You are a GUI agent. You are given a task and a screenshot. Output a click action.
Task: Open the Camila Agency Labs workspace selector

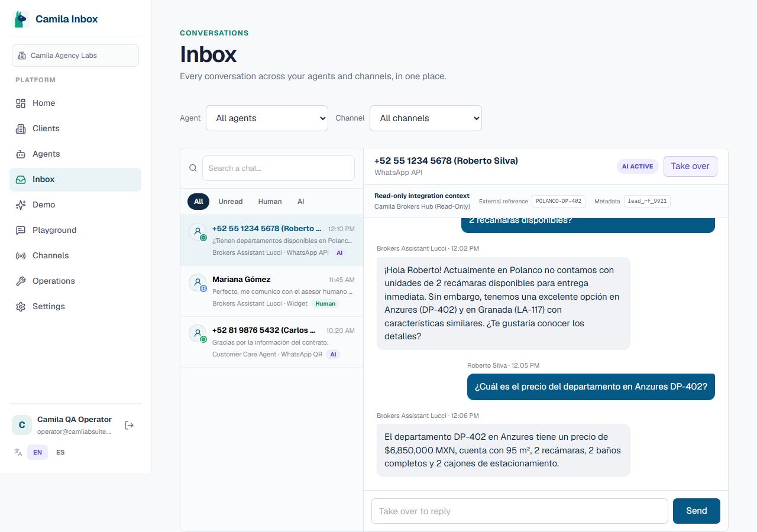[75, 56]
